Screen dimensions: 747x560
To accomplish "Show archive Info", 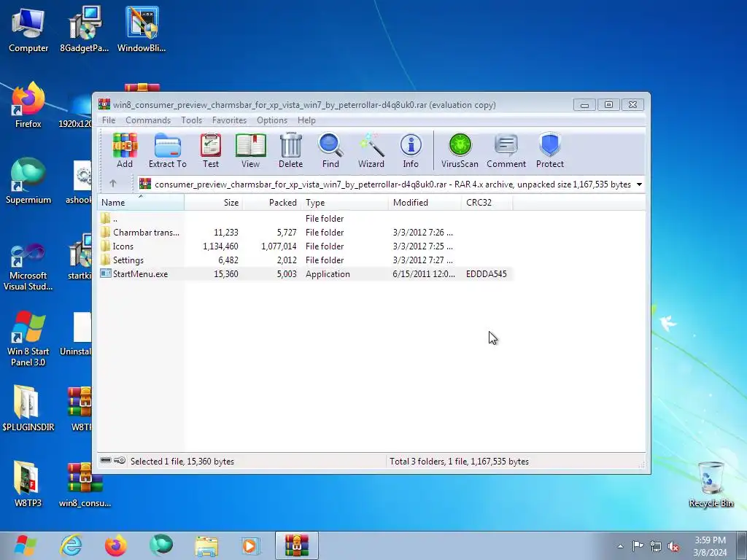I will [411, 150].
